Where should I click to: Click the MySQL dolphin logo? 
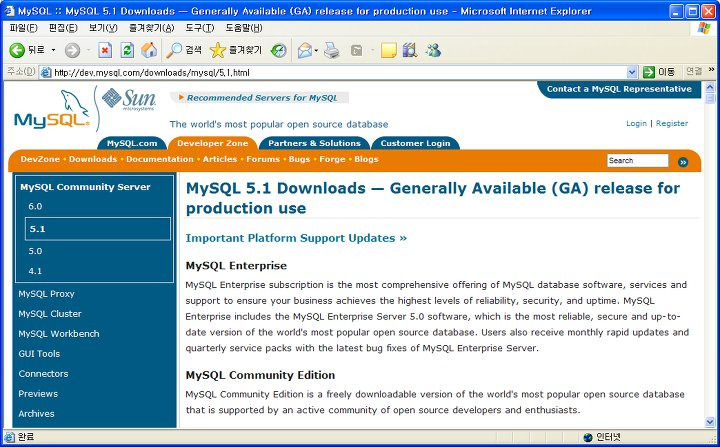coord(52,109)
